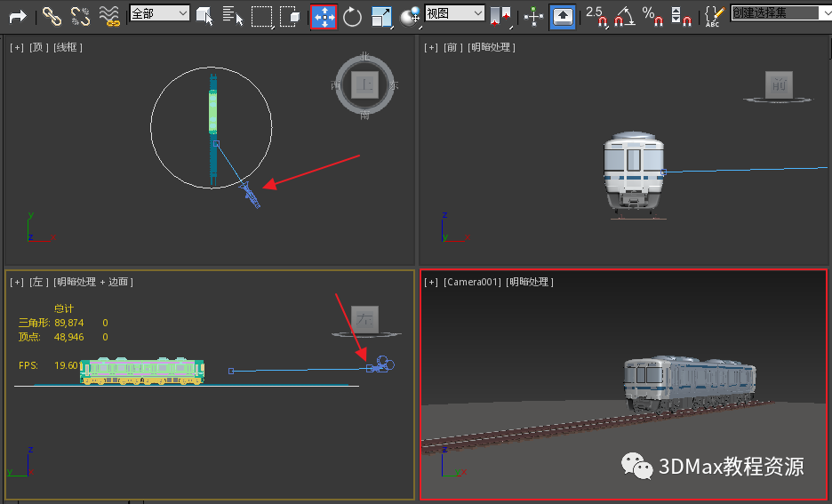832x504 pixels.
Task: Activate the Select and Rotate tool
Action: (352, 17)
